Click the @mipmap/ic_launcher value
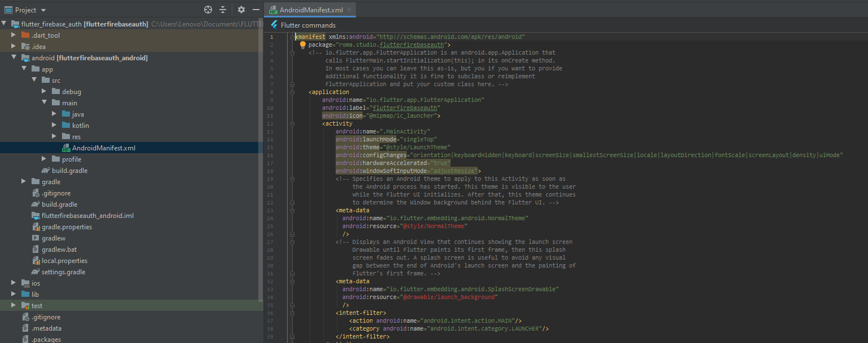Viewport: 868px width, 343px height. 403,115
